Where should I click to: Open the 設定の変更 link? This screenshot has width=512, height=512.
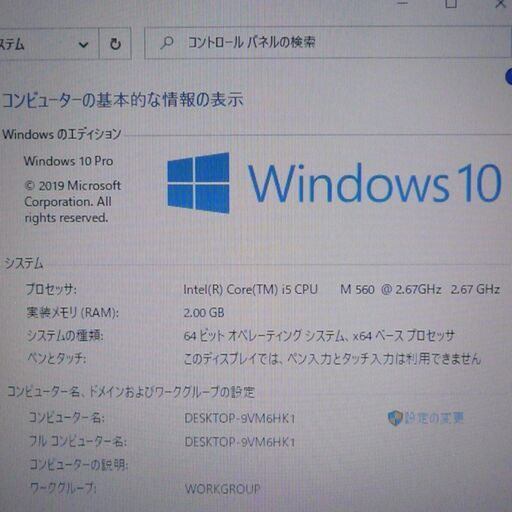pyautogui.click(x=434, y=418)
